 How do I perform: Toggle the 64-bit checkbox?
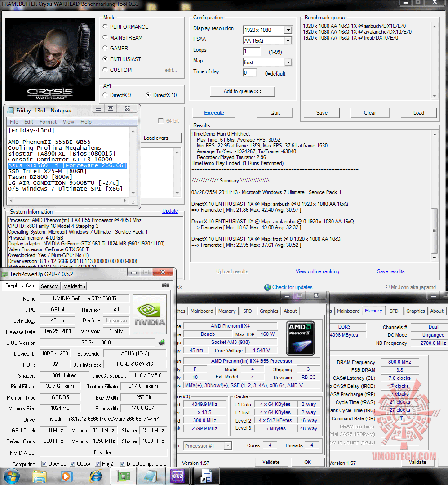(161, 120)
